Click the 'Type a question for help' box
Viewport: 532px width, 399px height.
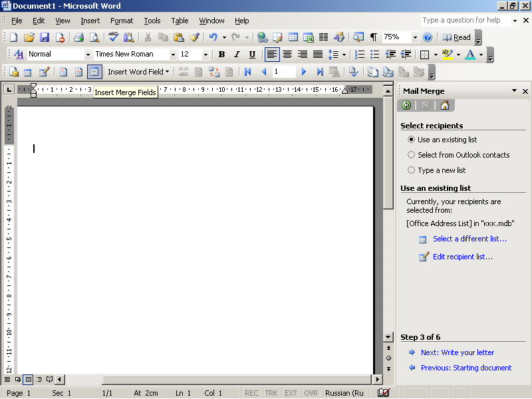coord(465,21)
